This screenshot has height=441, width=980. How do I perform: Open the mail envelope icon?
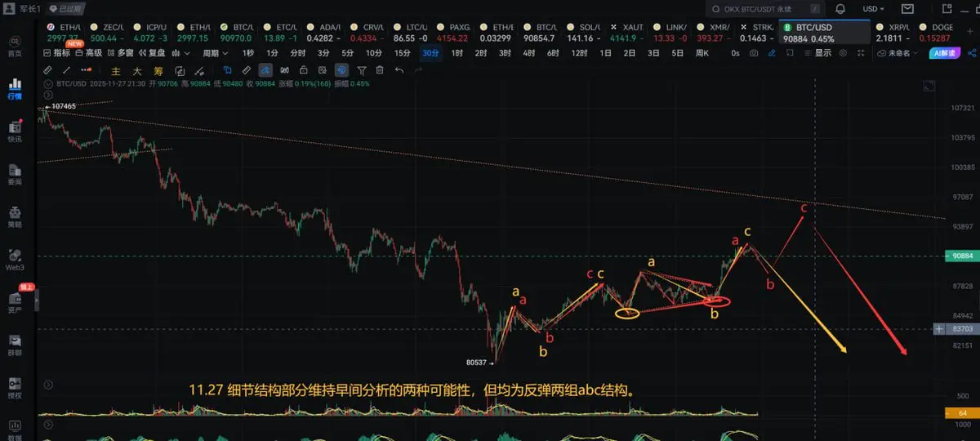(x=908, y=9)
